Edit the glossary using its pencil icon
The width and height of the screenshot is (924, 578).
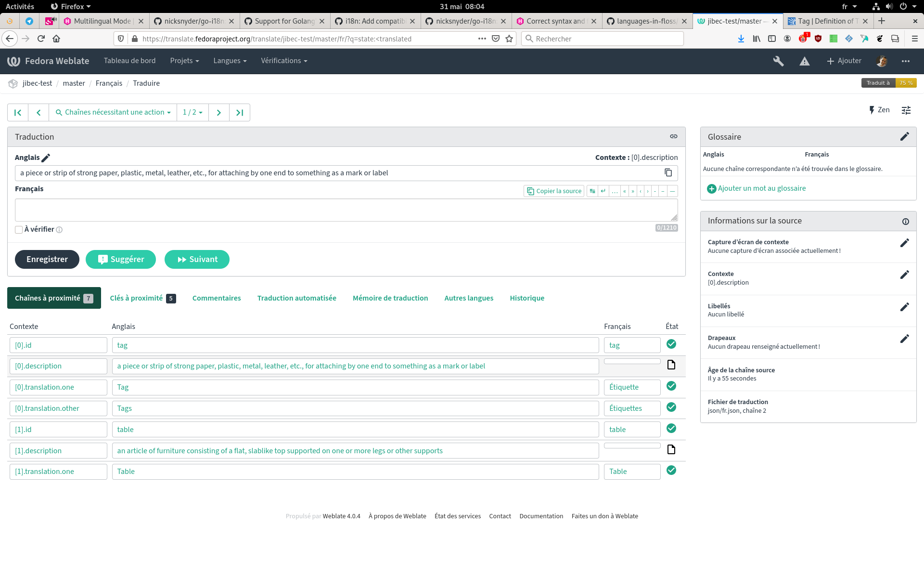[905, 136]
